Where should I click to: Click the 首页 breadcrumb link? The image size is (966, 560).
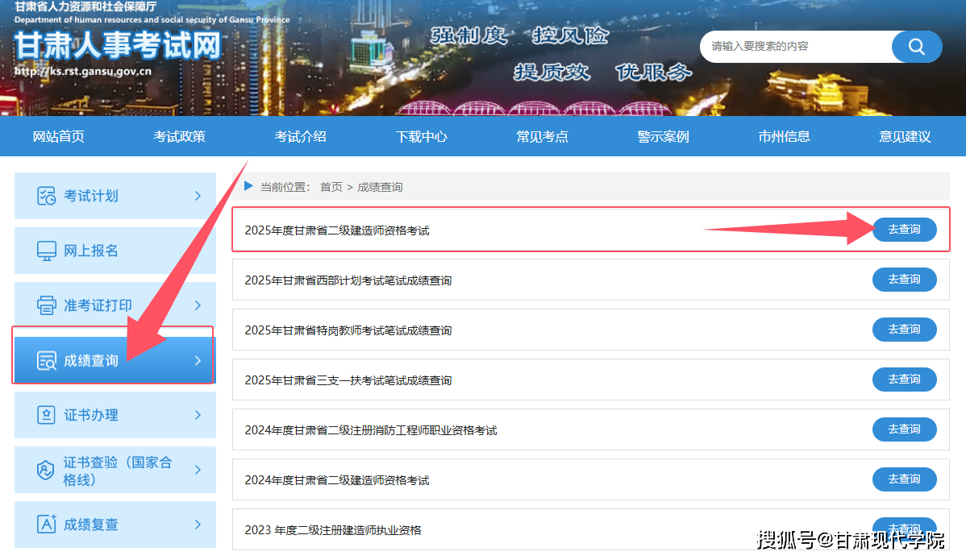point(331,187)
